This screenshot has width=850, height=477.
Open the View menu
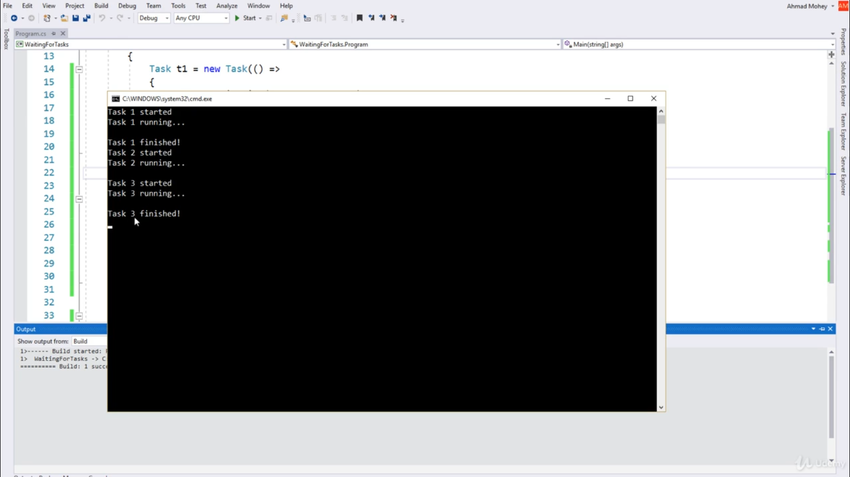49,5
